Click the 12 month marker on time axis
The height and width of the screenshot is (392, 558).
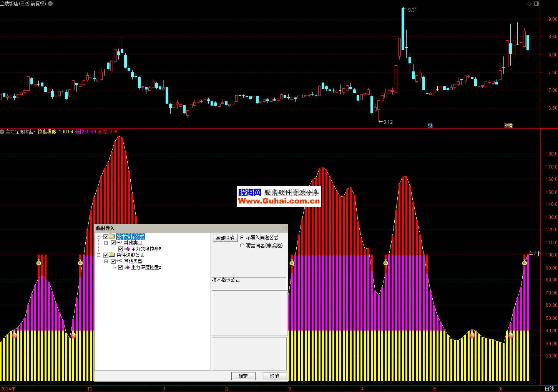90,389
